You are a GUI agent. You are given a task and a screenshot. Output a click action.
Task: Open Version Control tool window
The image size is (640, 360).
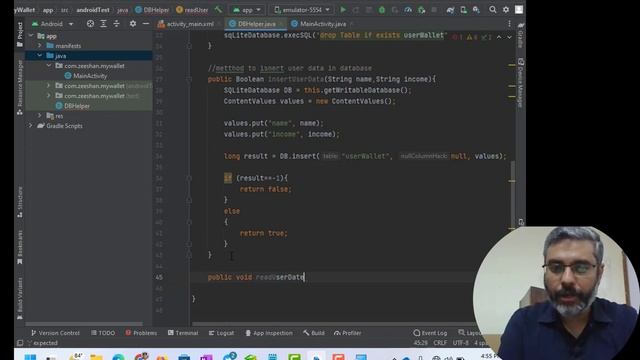[56, 333]
